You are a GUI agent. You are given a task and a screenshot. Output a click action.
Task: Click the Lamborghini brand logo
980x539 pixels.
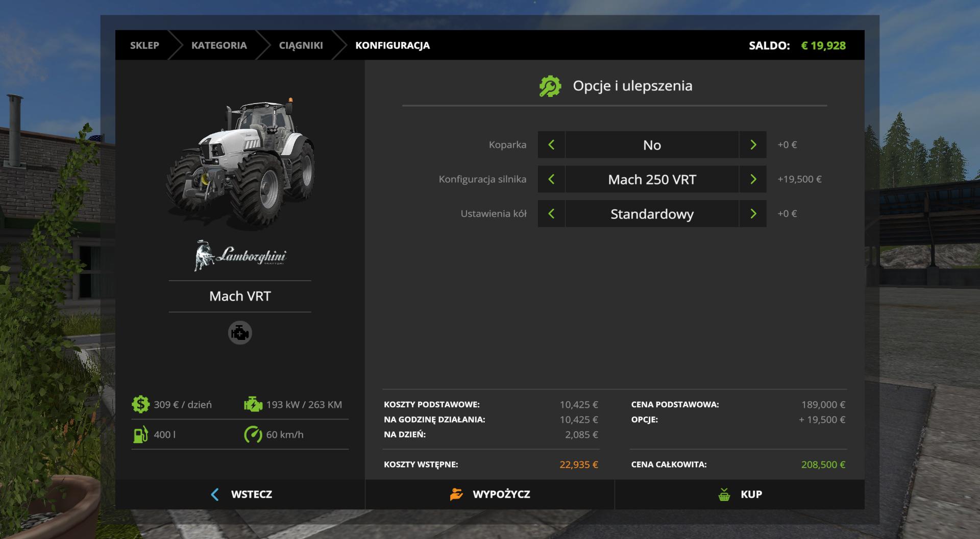click(240, 255)
